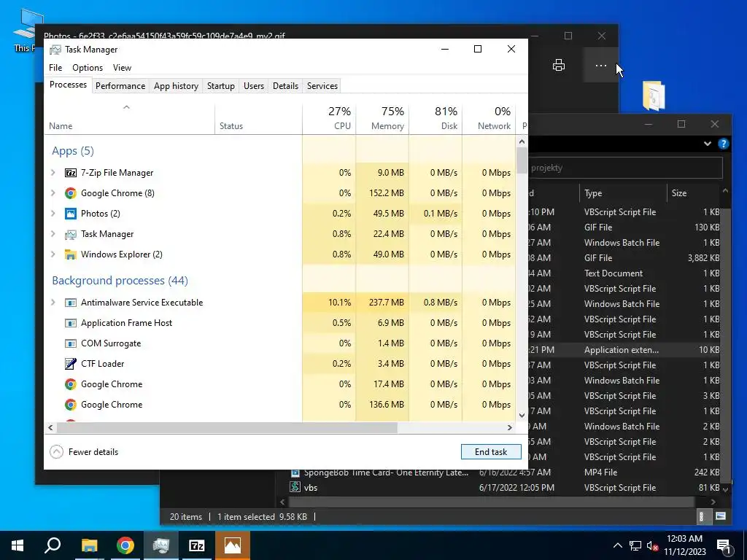This screenshot has height=560, width=747.
Task: Click the COM Surrogate process icon
Action: click(x=71, y=344)
